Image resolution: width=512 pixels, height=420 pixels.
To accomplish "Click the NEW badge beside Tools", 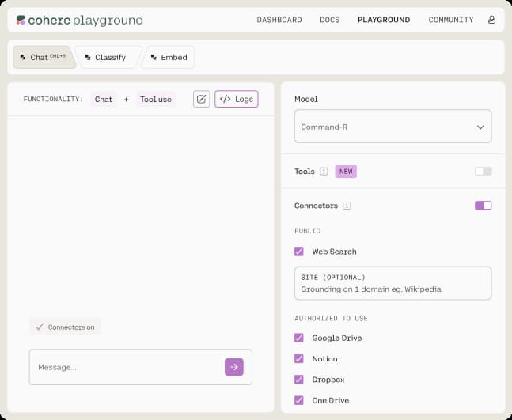I will point(345,172).
